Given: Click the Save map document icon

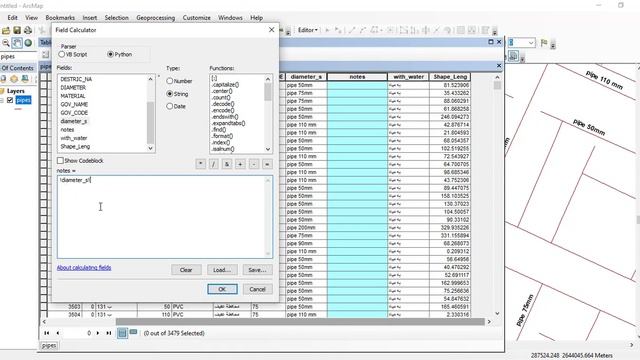Looking at the screenshot, I should click(x=17, y=31).
